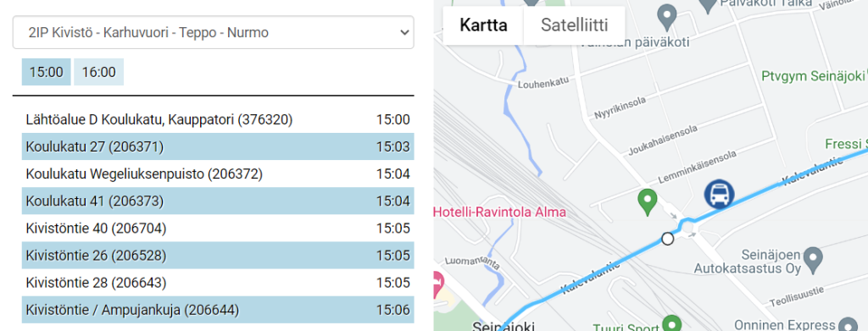
Task: Open the 2IP Kivistö route dropdown
Action: click(x=213, y=33)
